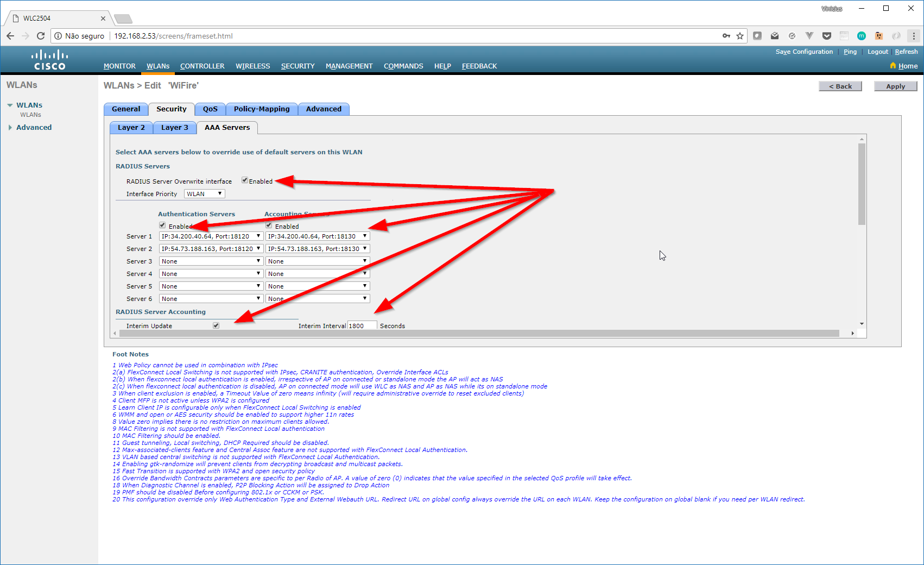Toggle Accounting Servers Enabled checkbox

269,225
